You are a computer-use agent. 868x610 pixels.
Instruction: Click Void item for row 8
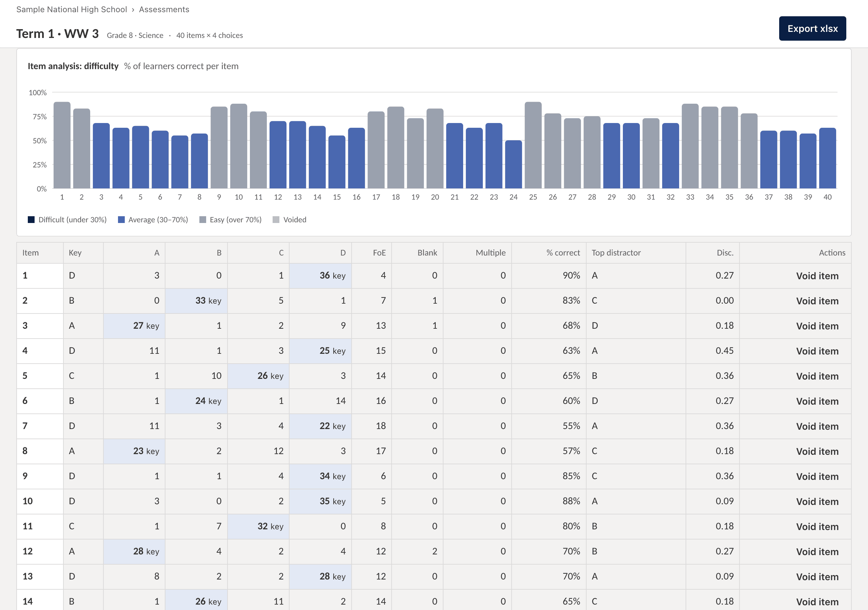tap(817, 451)
